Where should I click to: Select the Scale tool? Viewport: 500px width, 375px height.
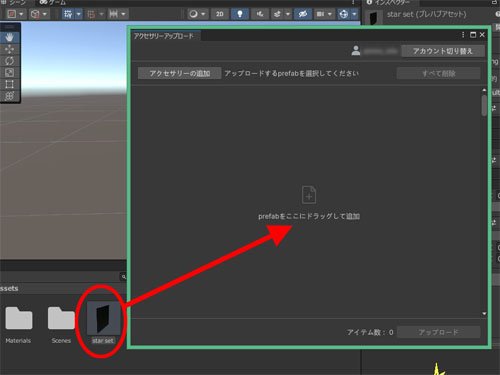click(9, 73)
